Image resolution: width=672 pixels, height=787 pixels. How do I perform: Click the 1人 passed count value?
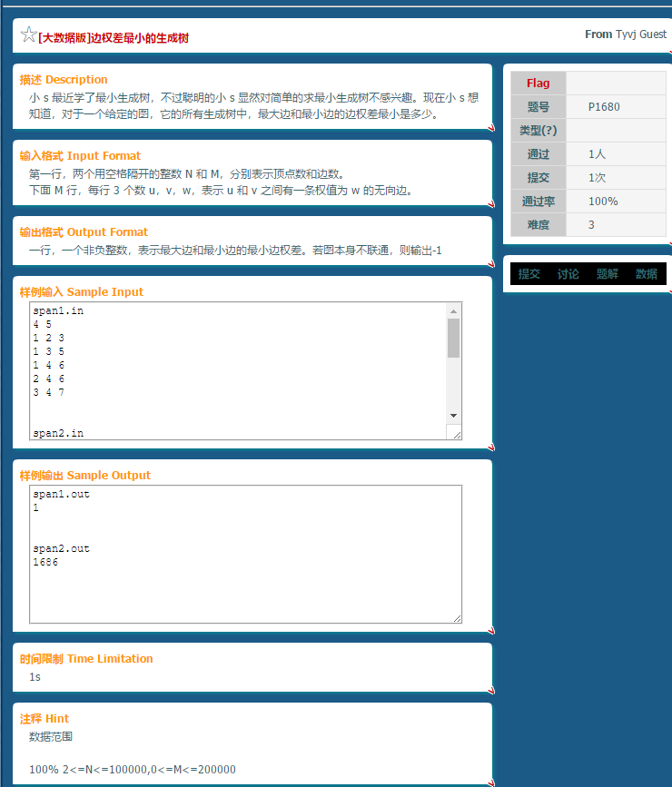click(598, 154)
